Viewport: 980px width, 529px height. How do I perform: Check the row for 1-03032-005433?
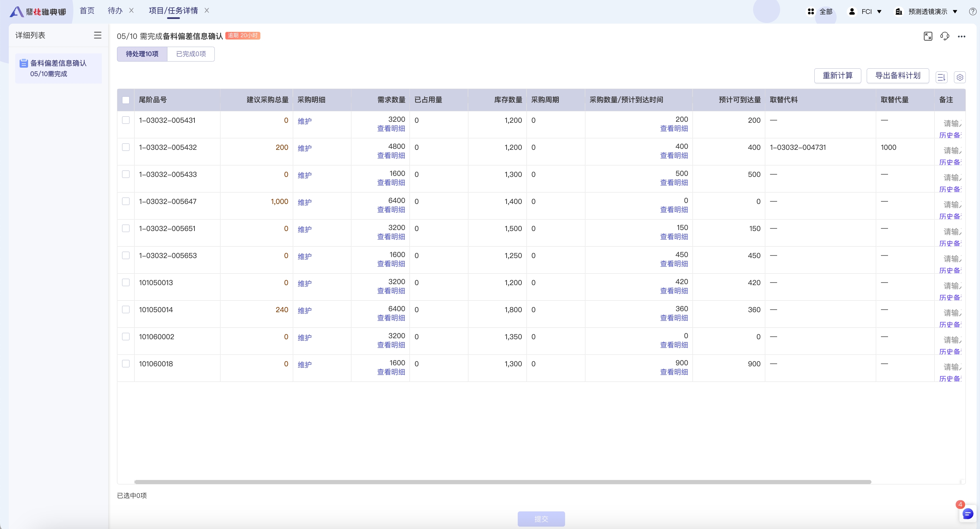125,174
